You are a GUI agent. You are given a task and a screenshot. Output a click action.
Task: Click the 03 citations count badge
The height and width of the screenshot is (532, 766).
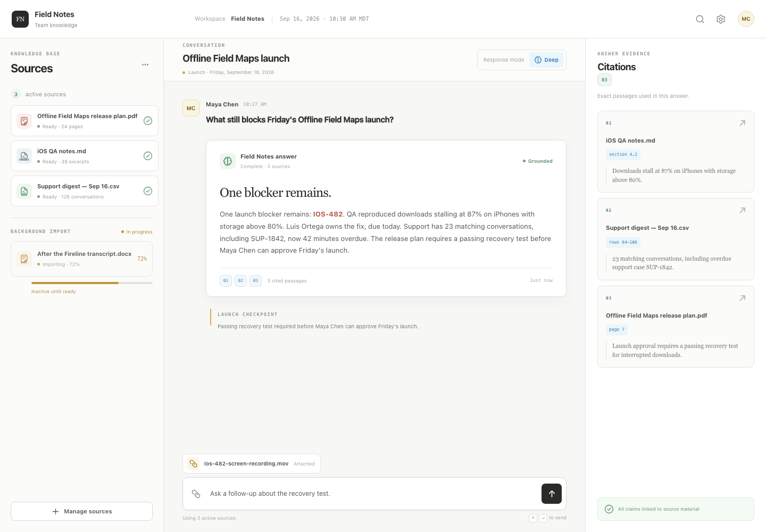point(604,80)
